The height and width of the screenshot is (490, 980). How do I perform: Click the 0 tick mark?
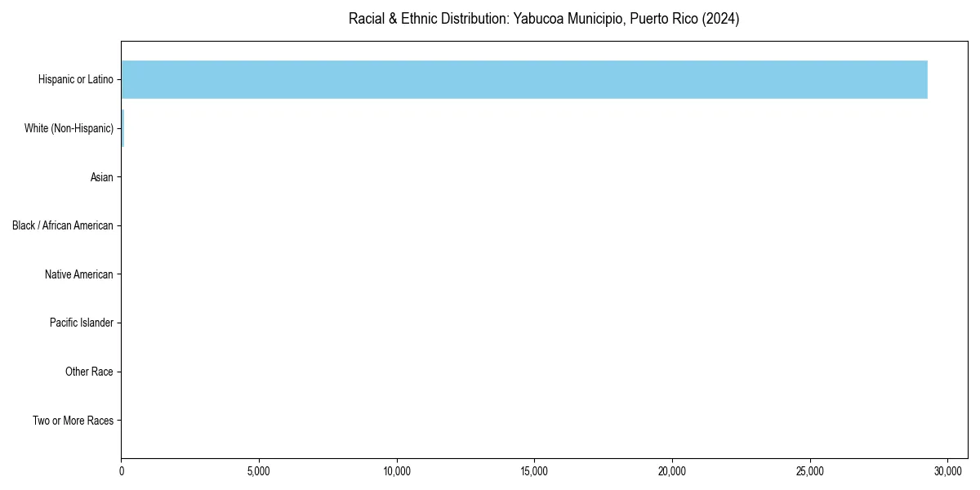pos(121,471)
